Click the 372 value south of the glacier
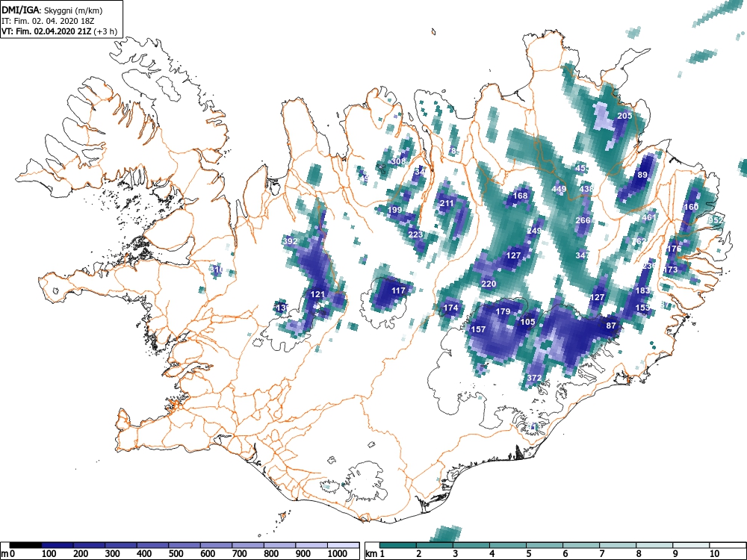The image size is (747, 560). tap(535, 378)
